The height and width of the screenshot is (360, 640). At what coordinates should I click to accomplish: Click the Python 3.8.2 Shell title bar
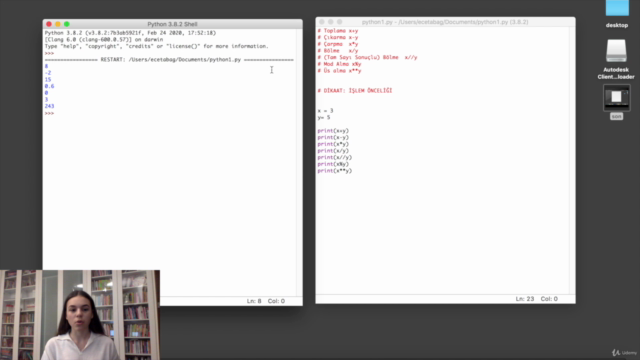(x=172, y=24)
